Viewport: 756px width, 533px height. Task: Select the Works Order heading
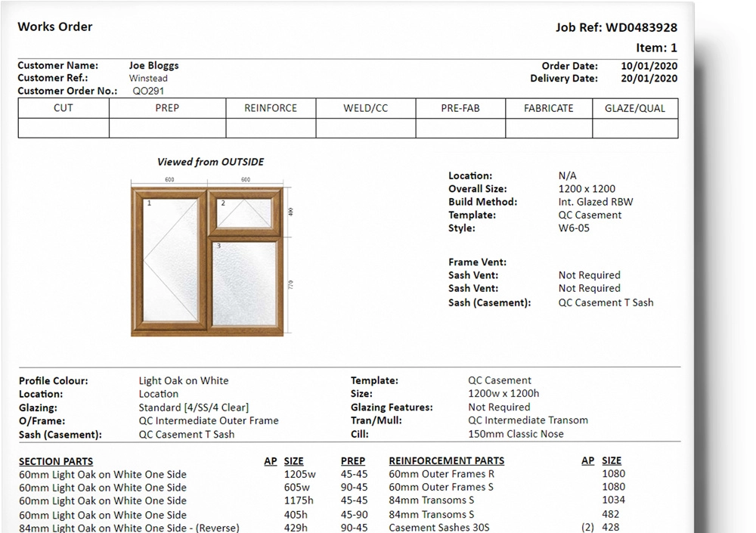coord(55,26)
